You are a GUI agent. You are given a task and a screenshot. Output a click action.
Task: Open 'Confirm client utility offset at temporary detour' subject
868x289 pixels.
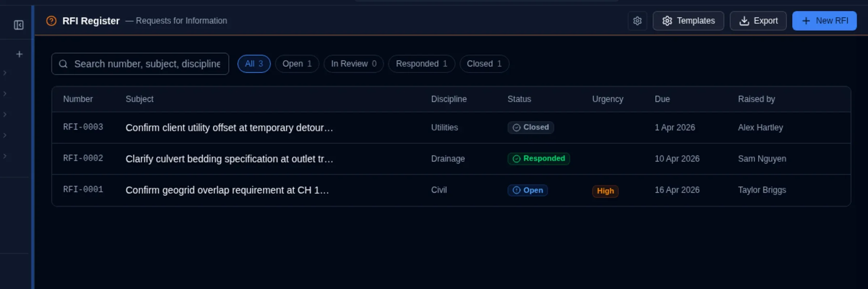[x=229, y=128]
